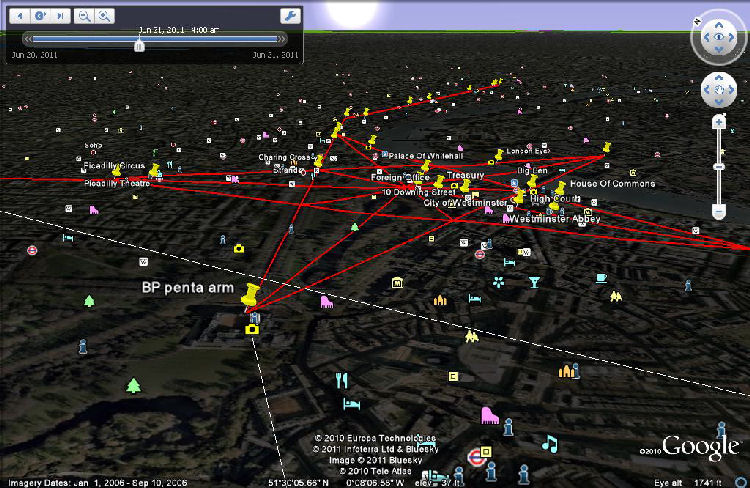Screen dimensions: 750x488
Task: Click the blue flower-shaped place icon
Action: pos(498,282)
